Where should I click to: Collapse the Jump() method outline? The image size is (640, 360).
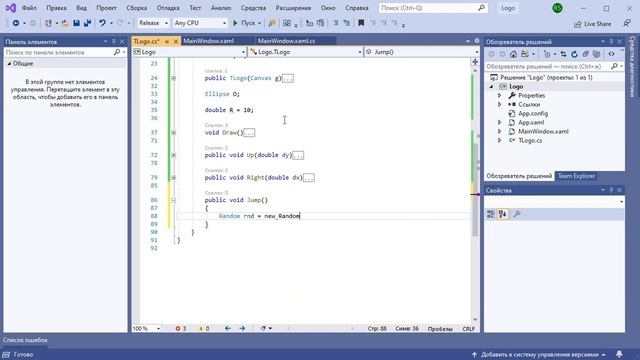click(x=173, y=200)
